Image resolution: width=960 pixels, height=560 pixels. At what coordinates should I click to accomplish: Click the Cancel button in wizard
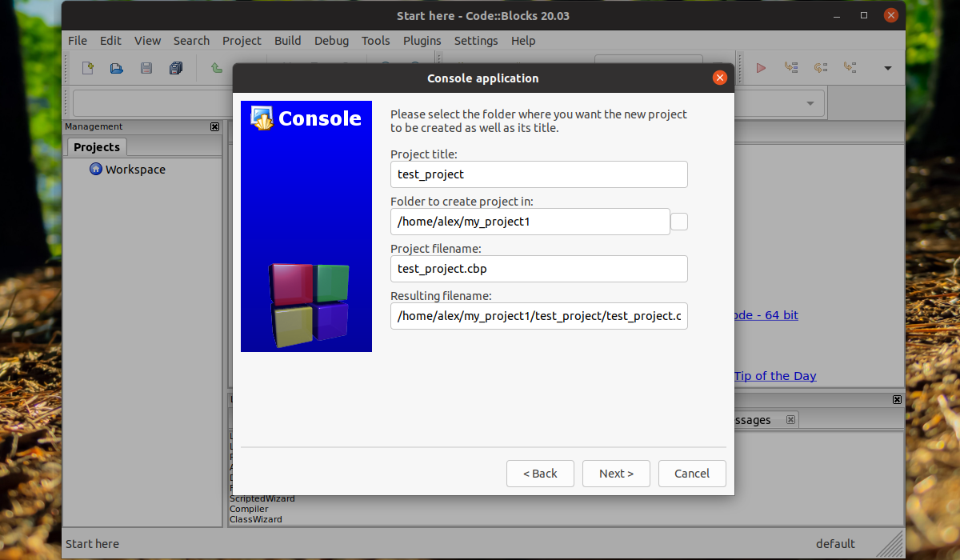click(x=692, y=474)
